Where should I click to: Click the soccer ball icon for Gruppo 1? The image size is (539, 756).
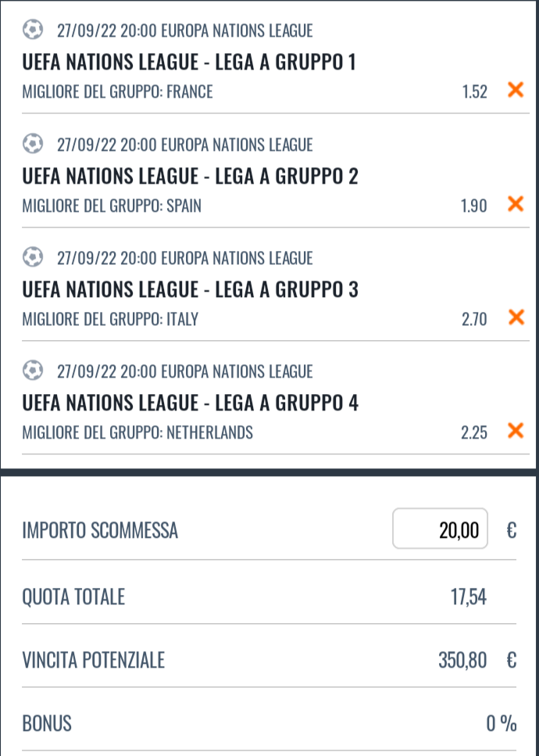pos(33,30)
